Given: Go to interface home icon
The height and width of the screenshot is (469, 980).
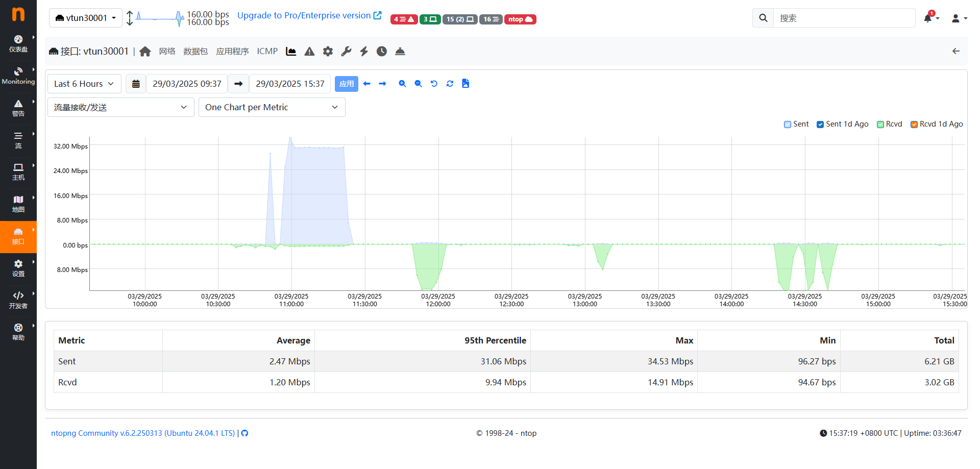Looking at the screenshot, I should (x=145, y=51).
